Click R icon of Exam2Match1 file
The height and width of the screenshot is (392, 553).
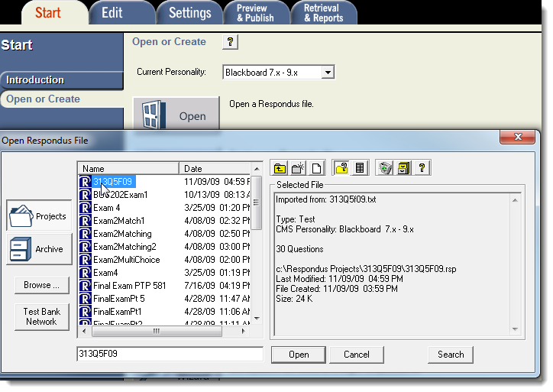tap(86, 221)
